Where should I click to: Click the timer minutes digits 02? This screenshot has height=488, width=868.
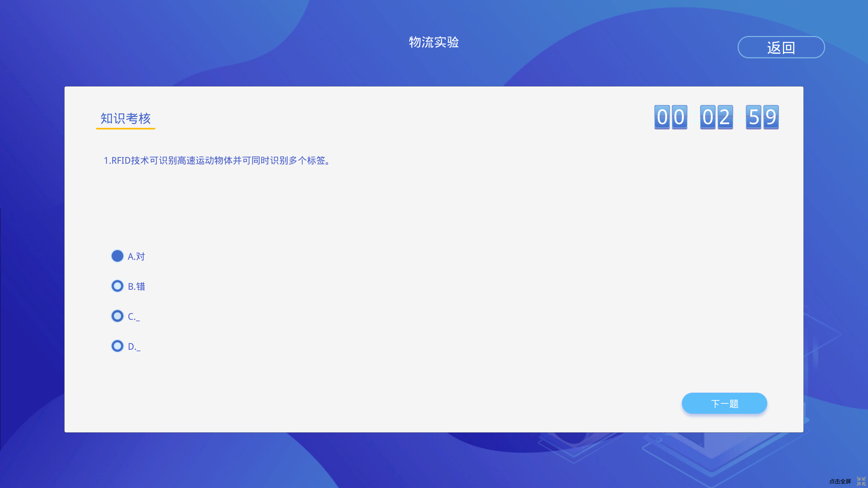click(716, 117)
